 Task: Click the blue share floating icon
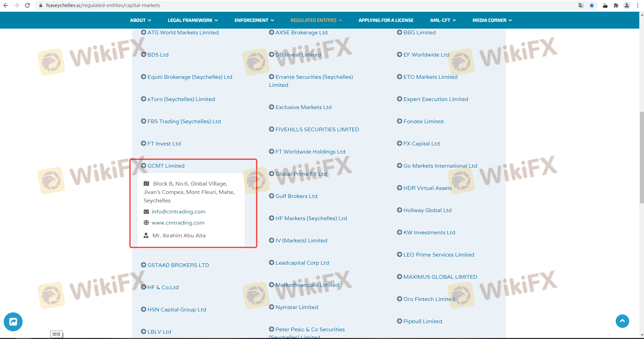(x=13, y=321)
